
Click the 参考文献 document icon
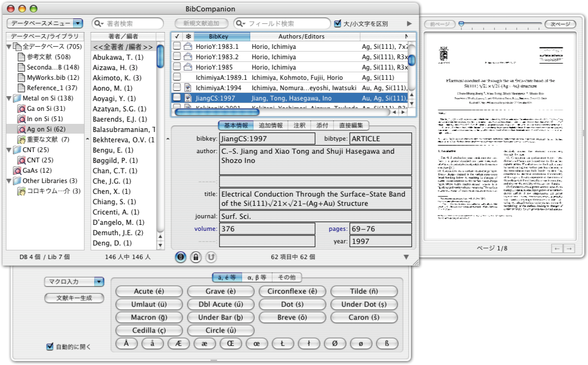point(22,57)
